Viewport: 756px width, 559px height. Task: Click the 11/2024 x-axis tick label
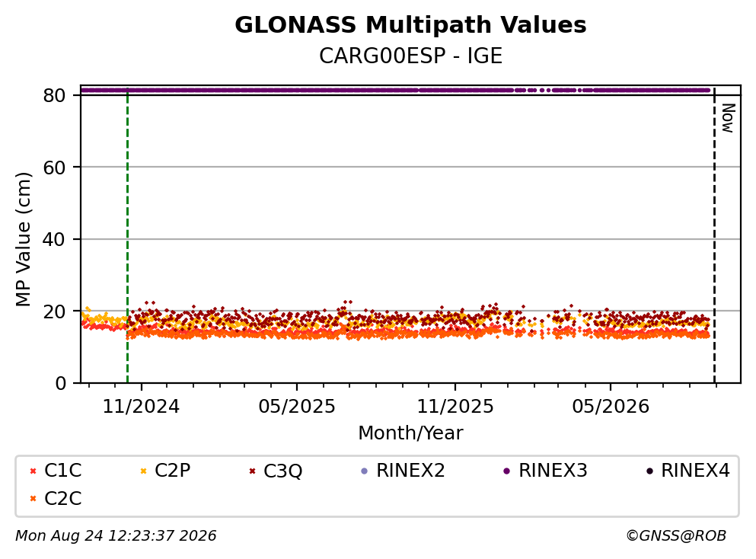[141, 407]
